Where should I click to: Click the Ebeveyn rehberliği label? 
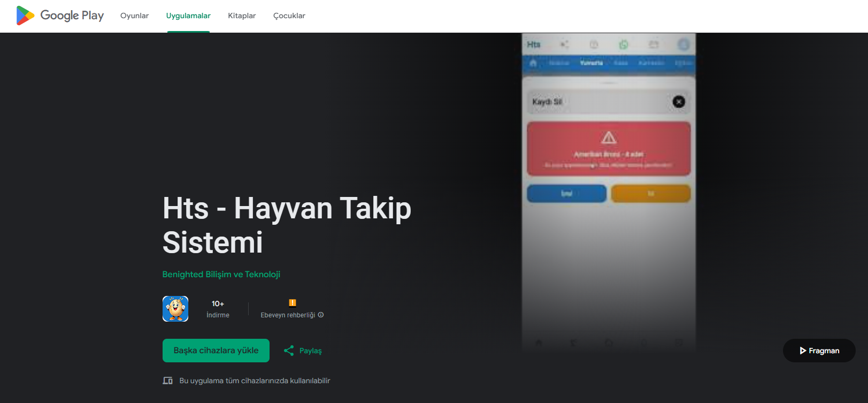[x=288, y=315]
